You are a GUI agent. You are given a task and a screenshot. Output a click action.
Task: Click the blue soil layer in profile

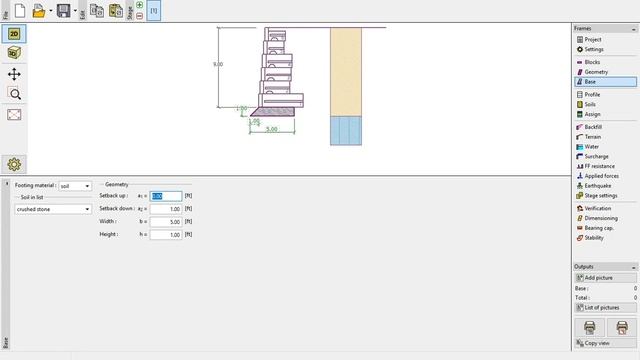[346, 131]
